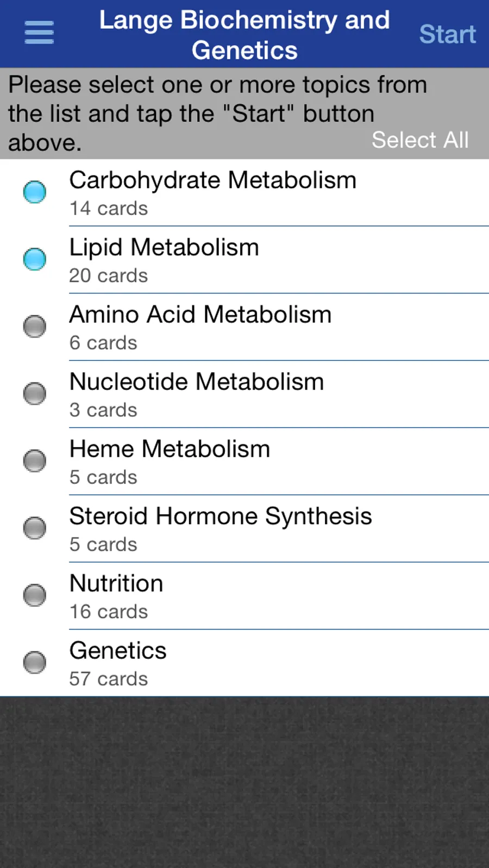Viewport: 489px width, 868px height.
Task: Tap the Steroid Hormone Synthesis title
Action: (221, 517)
